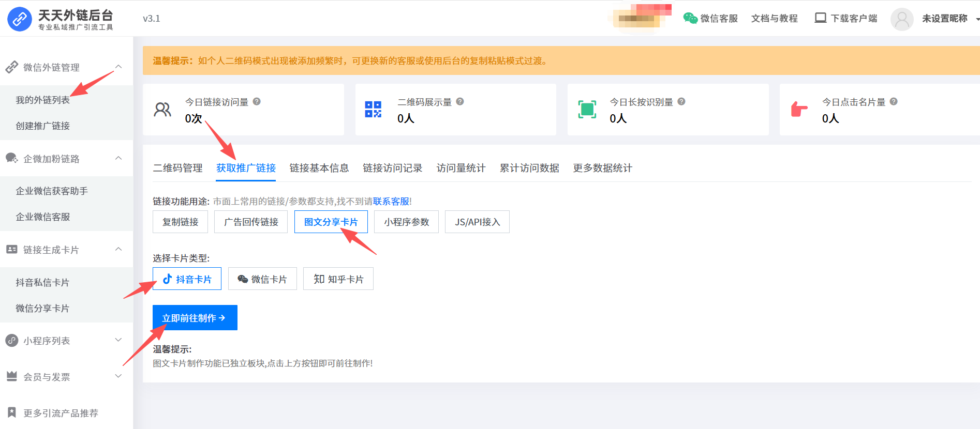Select the 知乎卡片 card type
Screen dimensions: 980x429
338,279
